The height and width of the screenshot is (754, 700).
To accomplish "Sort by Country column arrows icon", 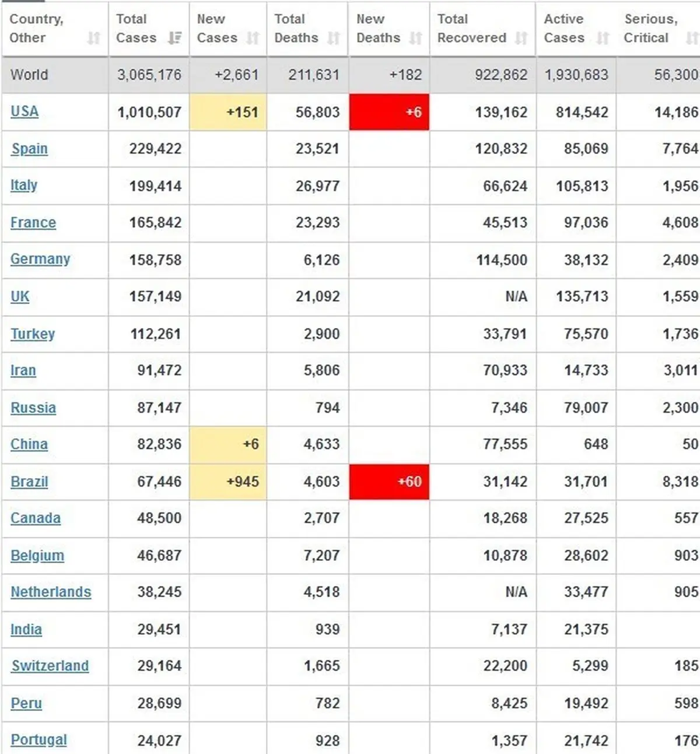I will (93, 39).
